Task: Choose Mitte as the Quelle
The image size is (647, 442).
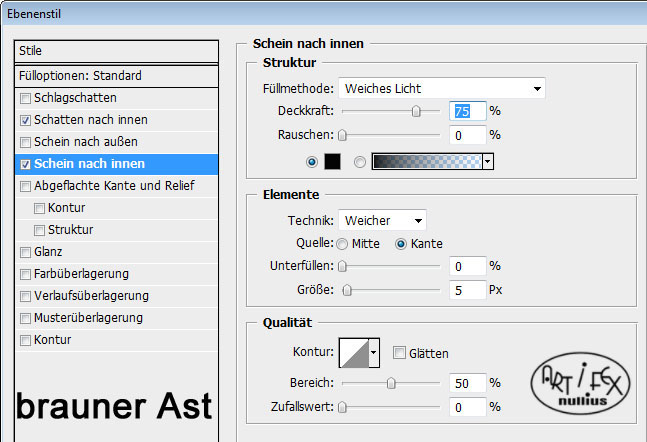Action: pyautogui.click(x=342, y=244)
